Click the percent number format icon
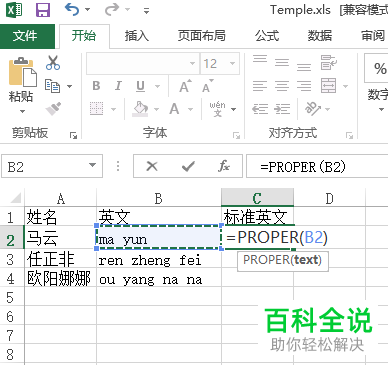 click(380, 68)
